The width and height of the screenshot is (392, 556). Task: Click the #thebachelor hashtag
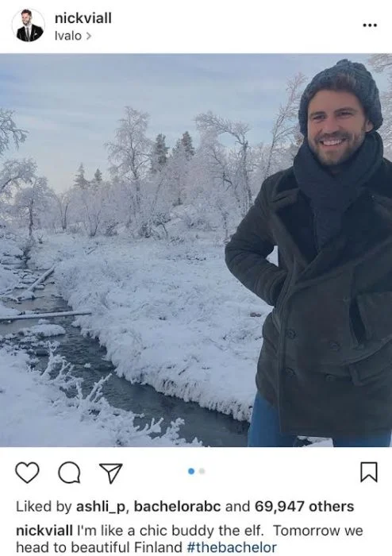click(231, 546)
